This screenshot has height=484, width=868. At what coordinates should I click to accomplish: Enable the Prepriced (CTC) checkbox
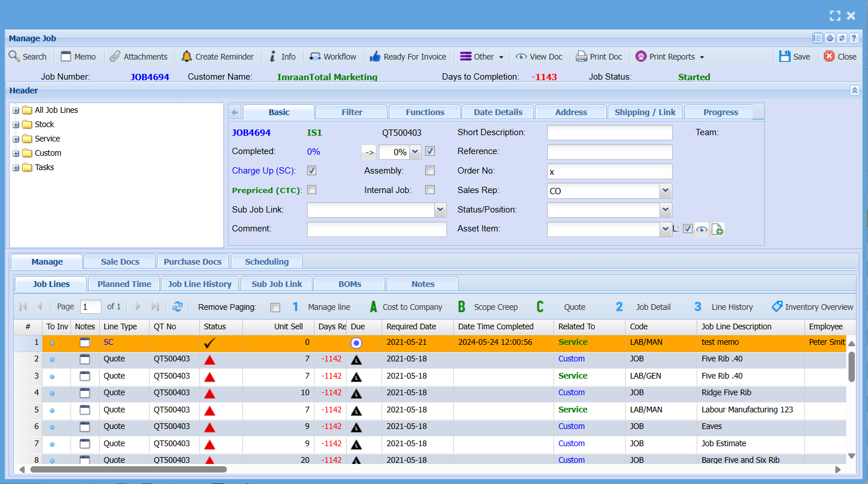coord(312,190)
